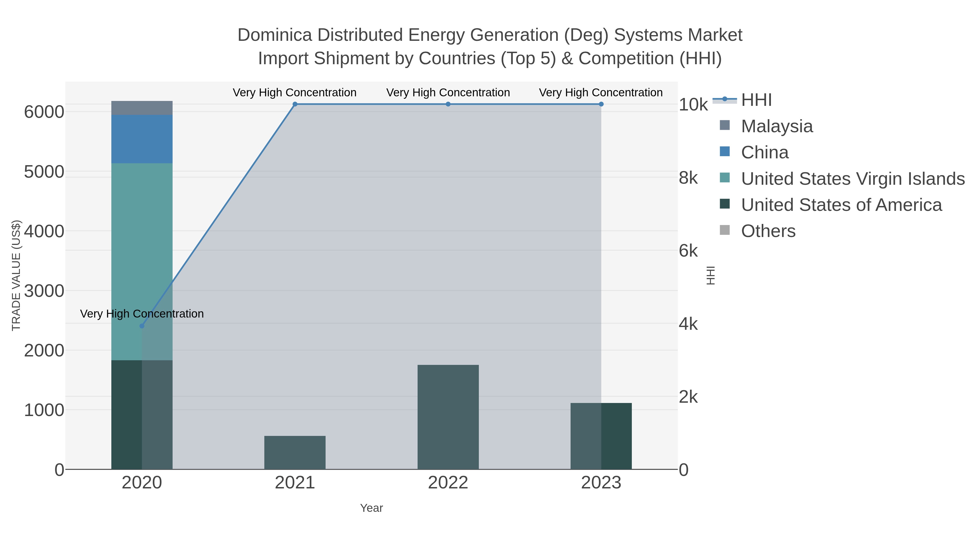Image resolution: width=980 pixels, height=551 pixels.
Task: Click the rotated 'HHI' right axis title
Action: [711, 275]
